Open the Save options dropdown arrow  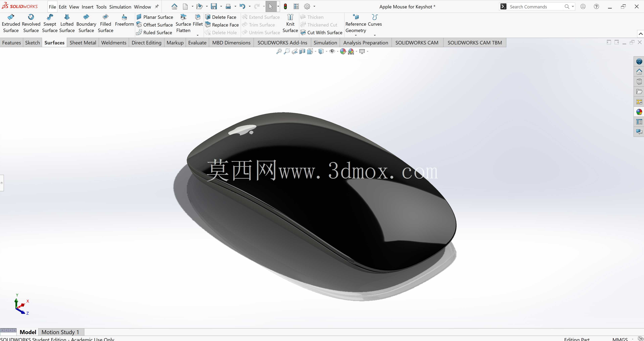[221, 7]
